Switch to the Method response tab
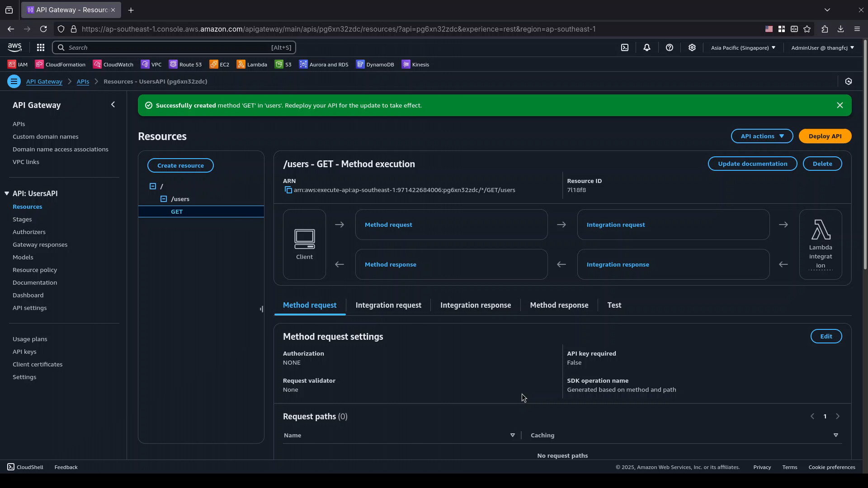 pos(559,305)
